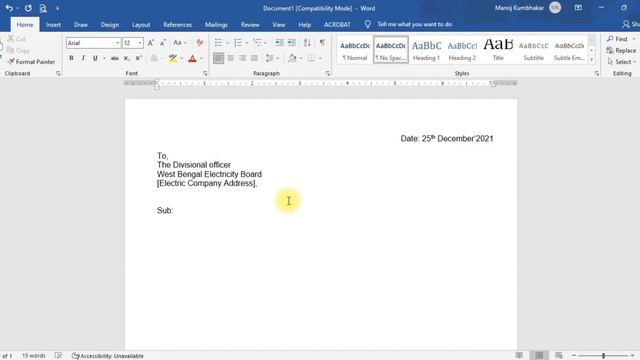Apply red font color
Viewport: 640px width, 360px height.
pyautogui.click(x=192, y=58)
